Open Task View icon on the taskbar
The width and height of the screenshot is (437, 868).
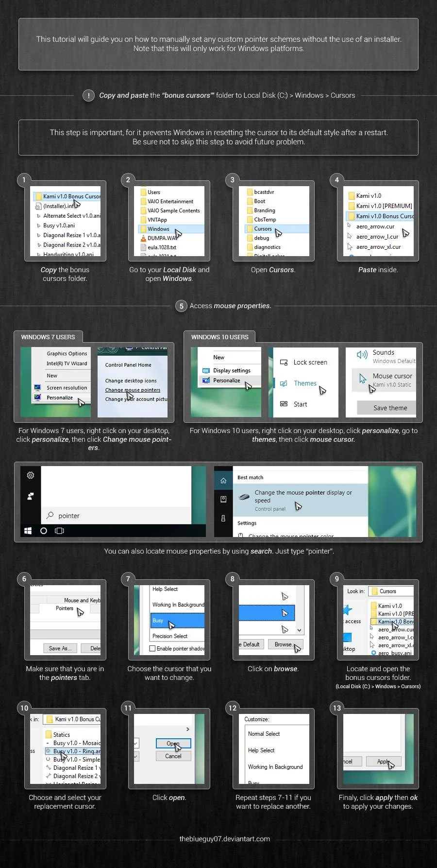pos(59,531)
